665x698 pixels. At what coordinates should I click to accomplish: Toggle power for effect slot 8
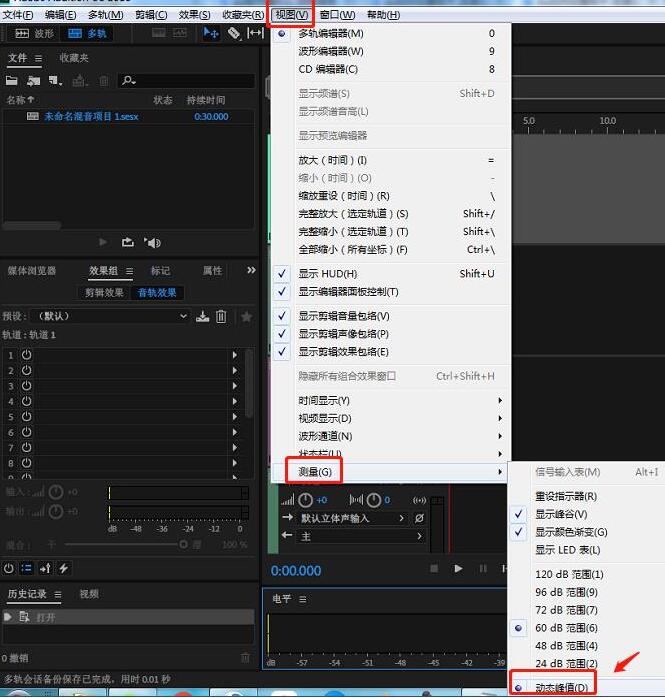[x=27, y=463]
